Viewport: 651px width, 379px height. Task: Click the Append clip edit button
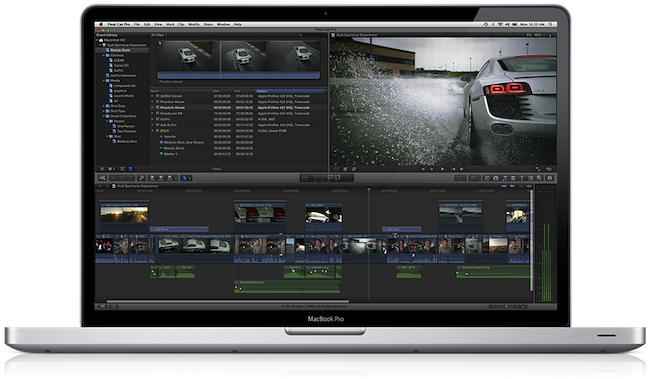(169, 178)
